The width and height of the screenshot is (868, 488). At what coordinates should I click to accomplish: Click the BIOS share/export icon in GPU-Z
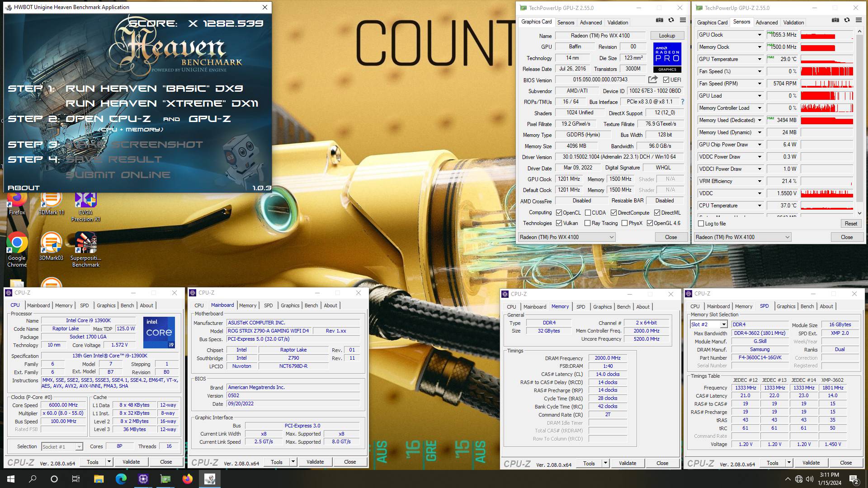tap(653, 80)
